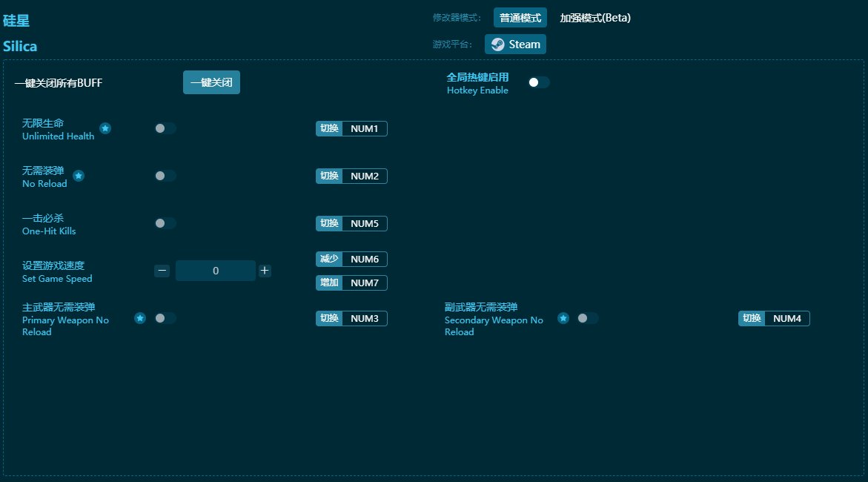The width and height of the screenshot is (868, 482).
Task: Click the star icon beside Secondary Weapon No Reload
Action: point(563,318)
